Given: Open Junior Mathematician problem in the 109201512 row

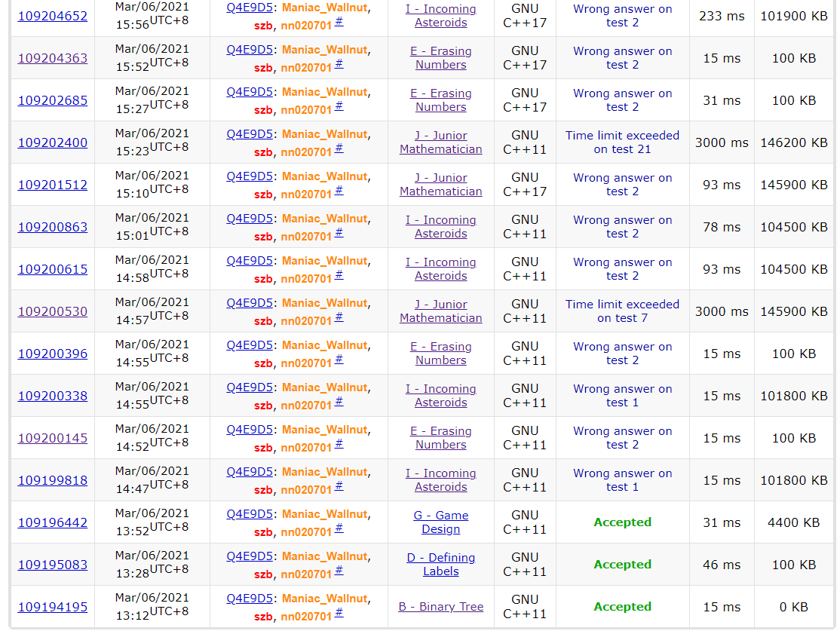Looking at the screenshot, I should point(440,185).
